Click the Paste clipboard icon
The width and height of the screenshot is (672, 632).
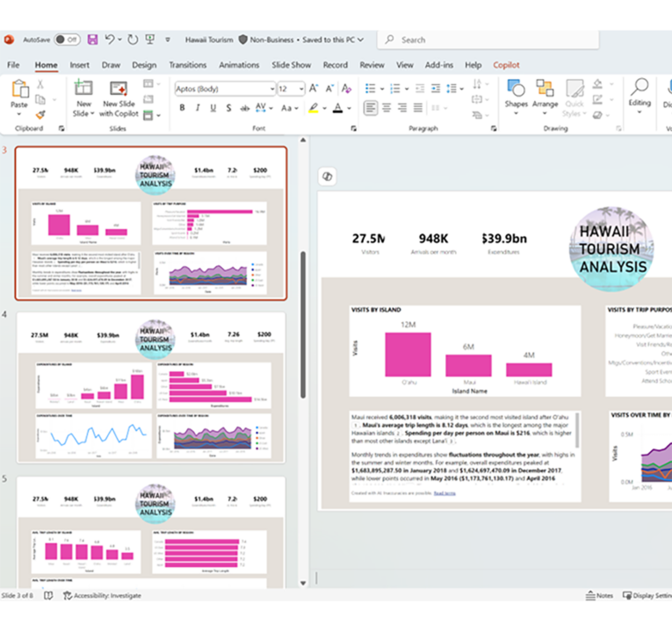point(19,89)
